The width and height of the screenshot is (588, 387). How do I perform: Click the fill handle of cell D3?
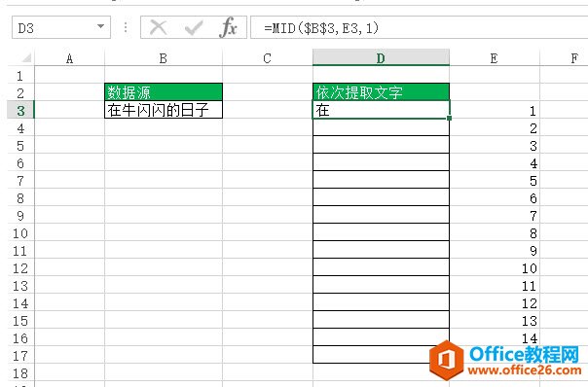tap(449, 118)
